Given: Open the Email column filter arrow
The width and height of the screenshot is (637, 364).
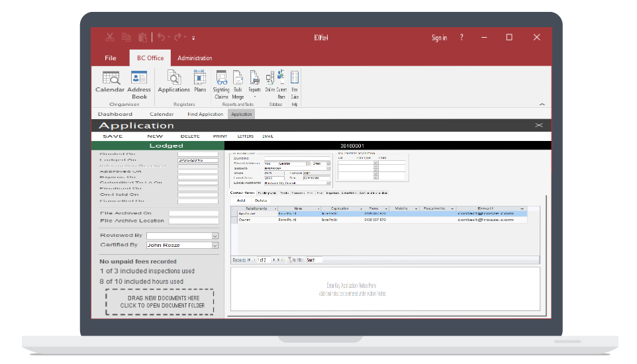Looking at the screenshot, I should click(x=522, y=208).
